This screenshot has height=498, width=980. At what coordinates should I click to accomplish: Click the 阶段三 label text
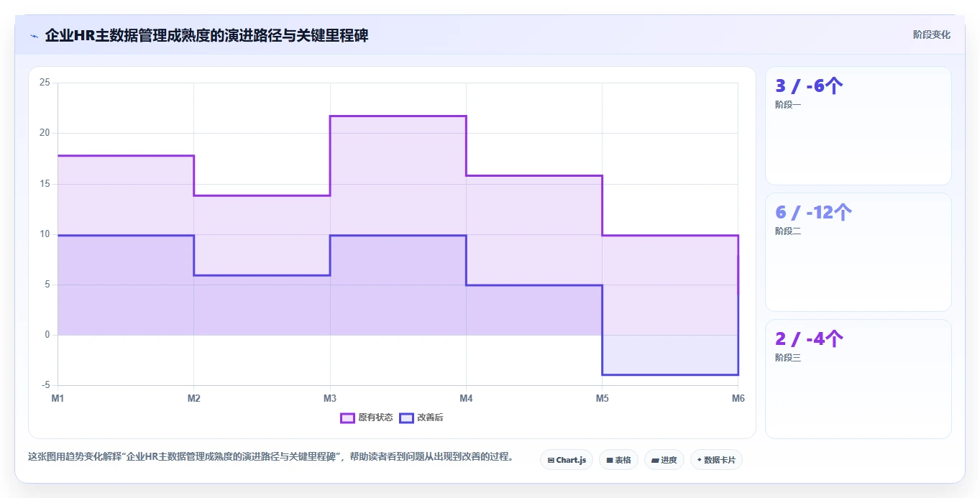pos(788,358)
